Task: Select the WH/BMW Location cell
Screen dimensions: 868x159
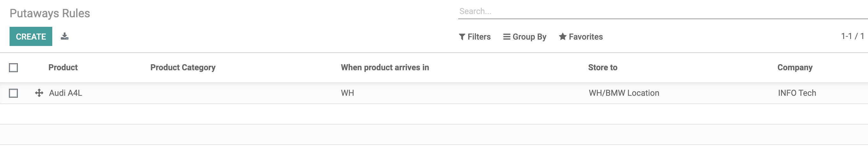Action: coord(624,93)
